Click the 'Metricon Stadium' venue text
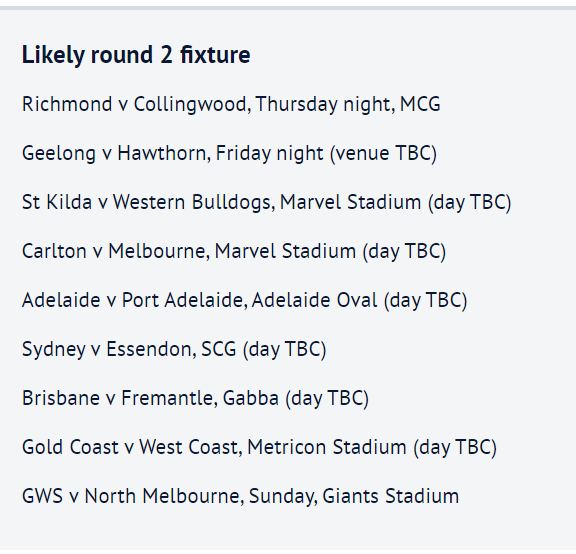 327,447
